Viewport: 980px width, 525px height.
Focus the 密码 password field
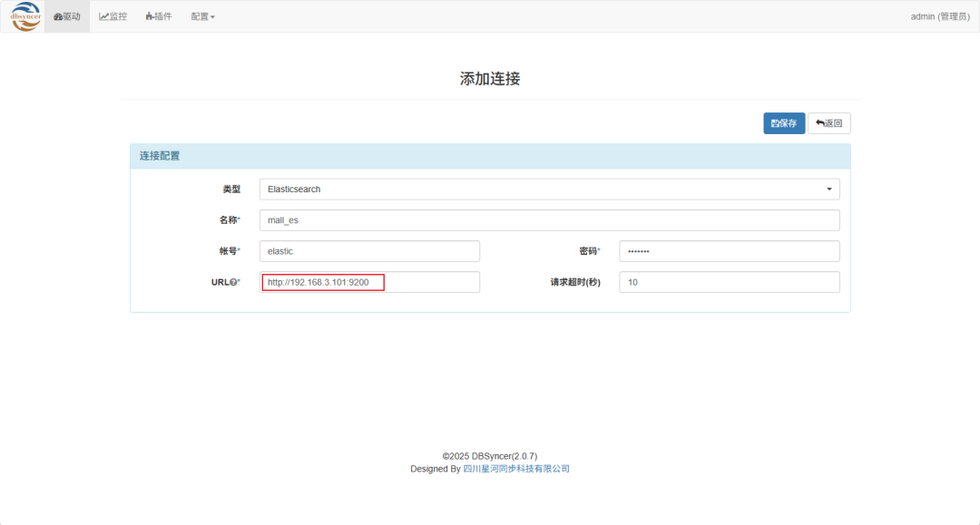tap(730, 251)
